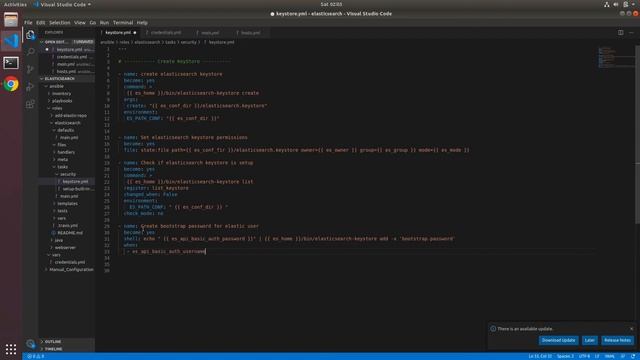Click Download Update button
Viewport: 640px width, 360px height.
pyautogui.click(x=558, y=340)
